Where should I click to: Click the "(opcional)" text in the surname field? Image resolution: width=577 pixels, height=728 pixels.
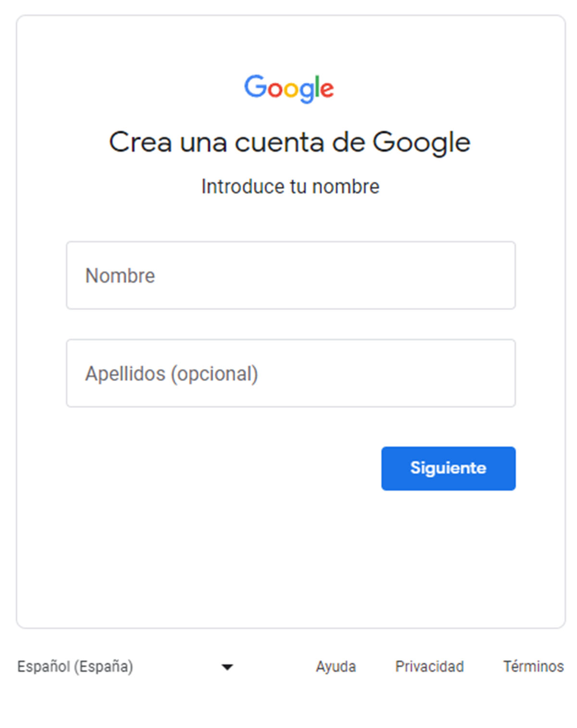point(214,374)
